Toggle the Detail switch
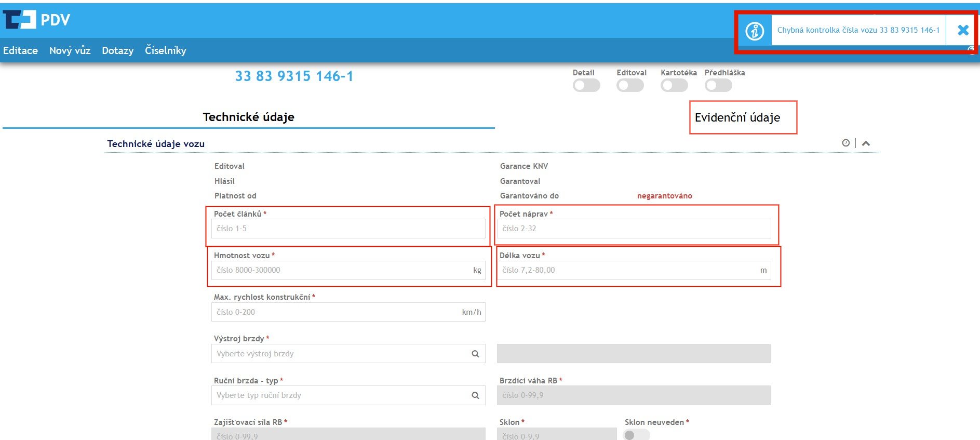The image size is (980, 440). point(586,85)
